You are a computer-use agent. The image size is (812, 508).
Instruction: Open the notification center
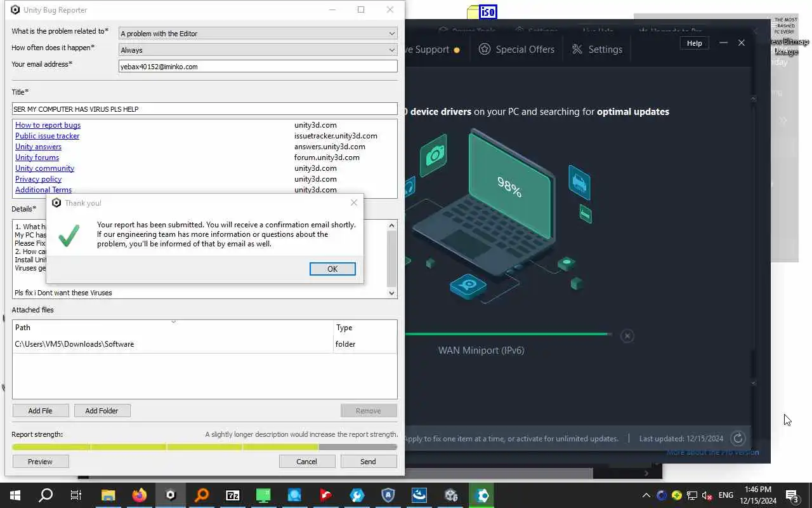[x=792, y=495]
